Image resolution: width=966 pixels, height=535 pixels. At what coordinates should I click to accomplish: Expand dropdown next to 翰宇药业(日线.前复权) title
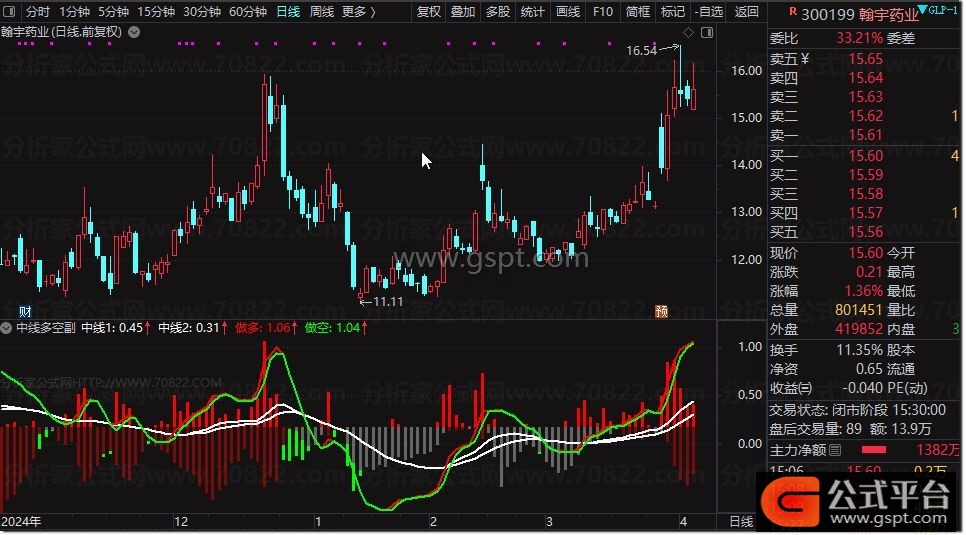pos(134,32)
